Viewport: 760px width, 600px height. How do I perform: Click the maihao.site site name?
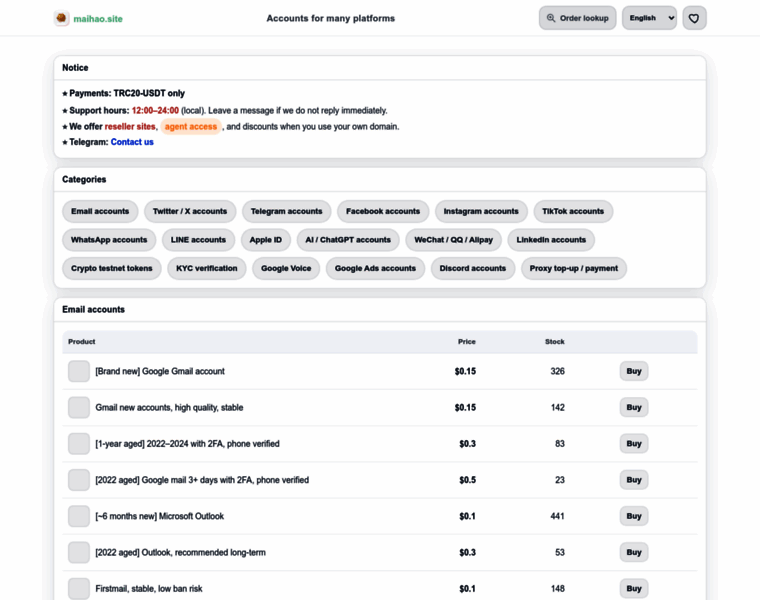tap(98, 19)
